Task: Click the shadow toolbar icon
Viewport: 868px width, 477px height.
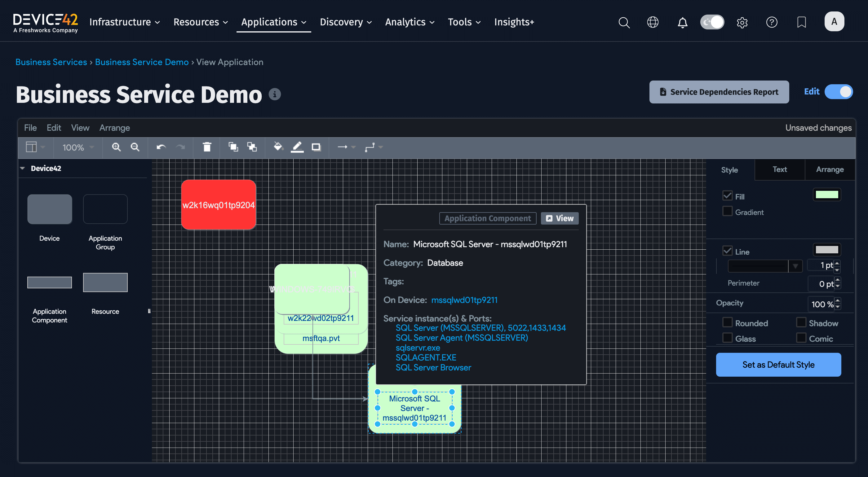Action: click(316, 147)
